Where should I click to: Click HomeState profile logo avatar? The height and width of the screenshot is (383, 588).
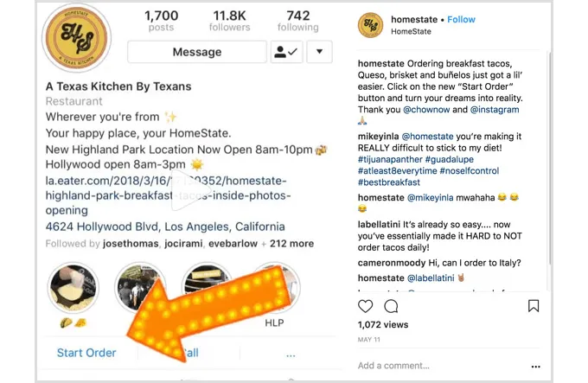(x=77, y=37)
